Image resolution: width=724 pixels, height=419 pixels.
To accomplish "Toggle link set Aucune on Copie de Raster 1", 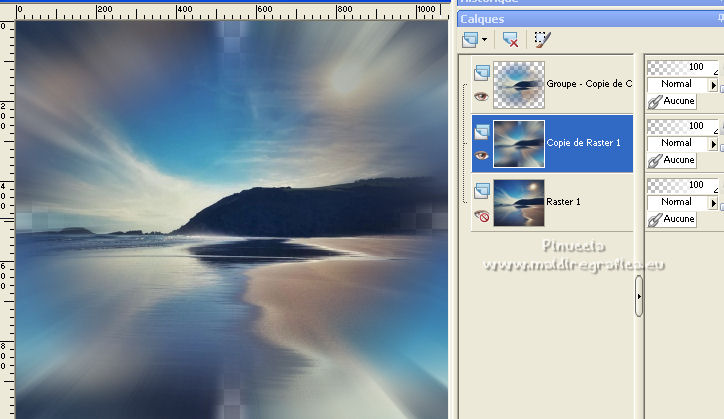I will click(x=672, y=160).
